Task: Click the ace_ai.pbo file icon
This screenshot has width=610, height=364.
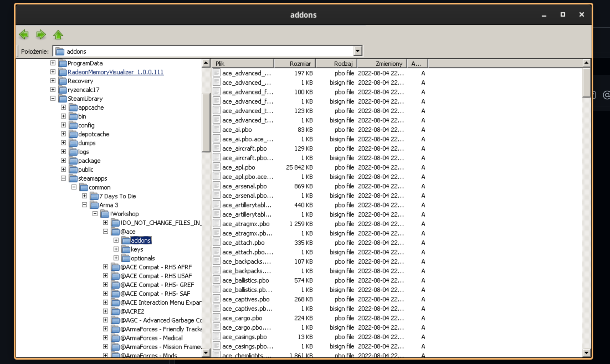Action: click(x=216, y=129)
